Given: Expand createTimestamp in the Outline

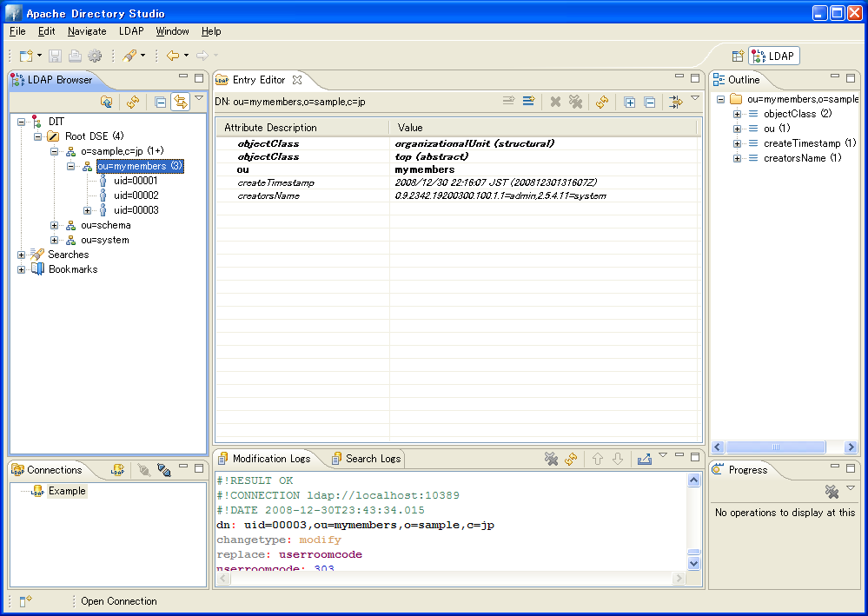Looking at the screenshot, I should pos(737,143).
